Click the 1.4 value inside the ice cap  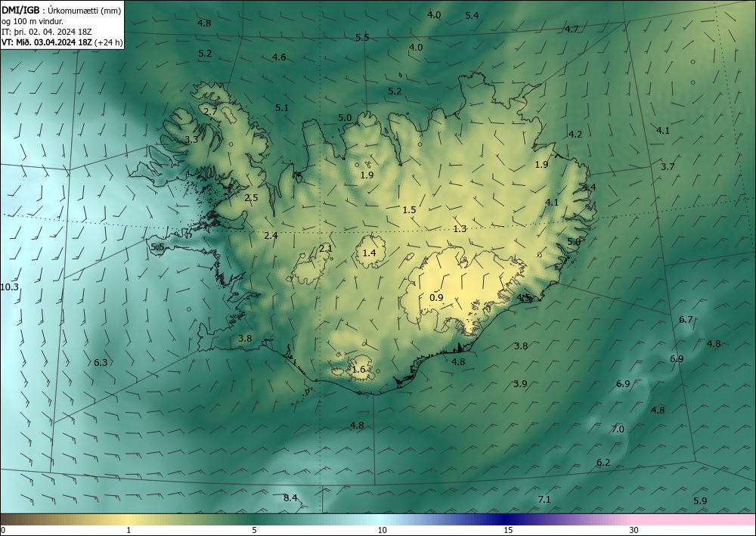[370, 253]
